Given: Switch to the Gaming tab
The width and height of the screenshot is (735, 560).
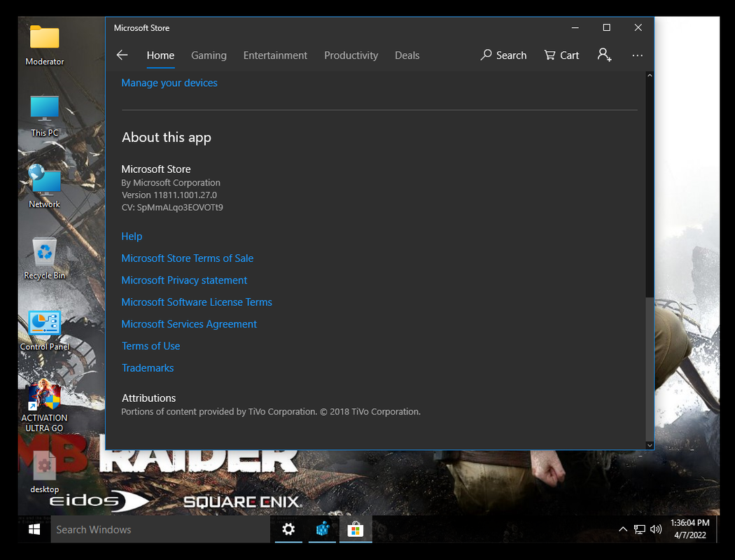Looking at the screenshot, I should click(x=209, y=55).
